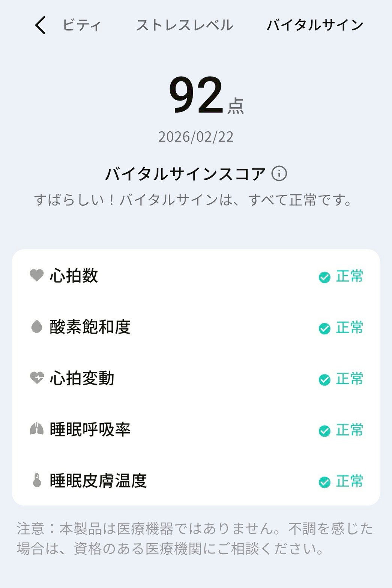Open the 心拍変動 details row

196,379
